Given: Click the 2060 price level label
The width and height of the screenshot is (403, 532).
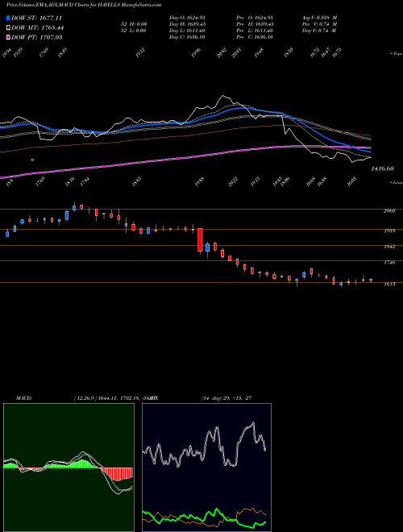Looking at the screenshot, I should pyautogui.click(x=389, y=211).
